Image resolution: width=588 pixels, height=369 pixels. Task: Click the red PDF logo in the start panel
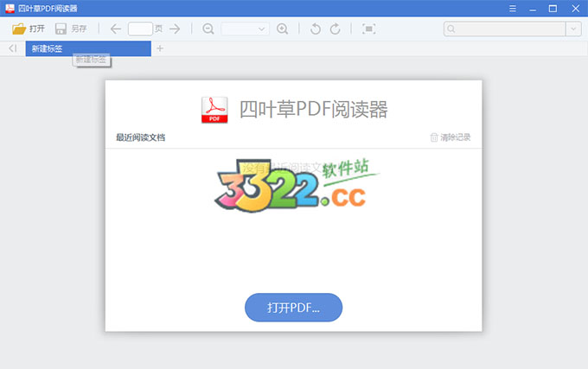(x=214, y=110)
